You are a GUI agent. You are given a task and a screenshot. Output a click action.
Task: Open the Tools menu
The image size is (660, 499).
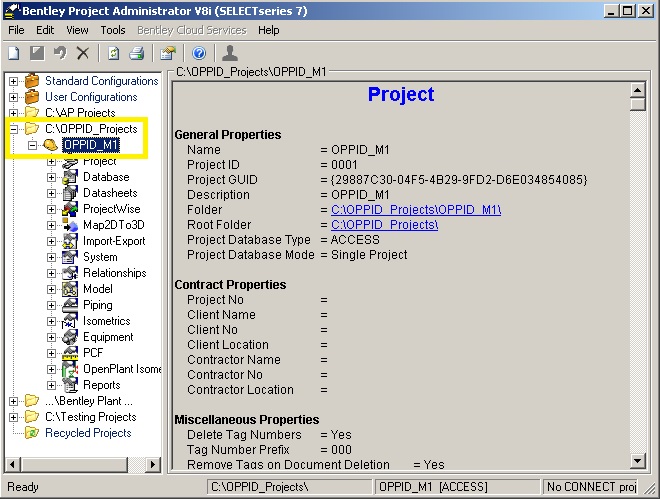click(113, 30)
